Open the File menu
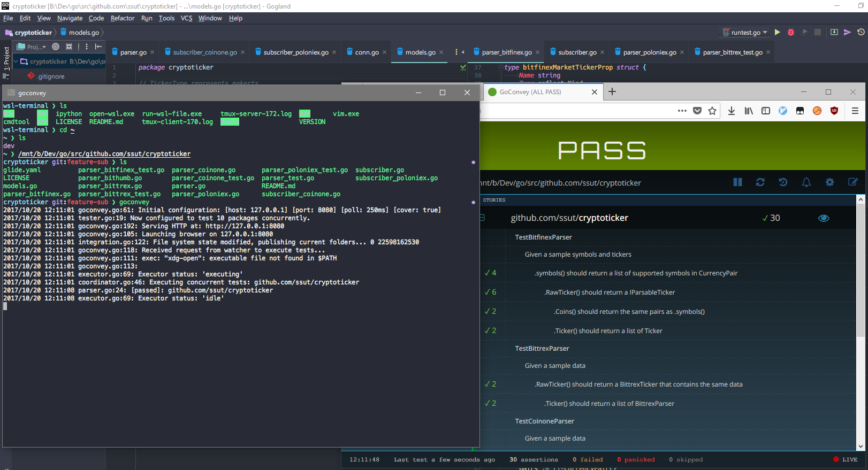868x470 pixels. [x=8, y=18]
